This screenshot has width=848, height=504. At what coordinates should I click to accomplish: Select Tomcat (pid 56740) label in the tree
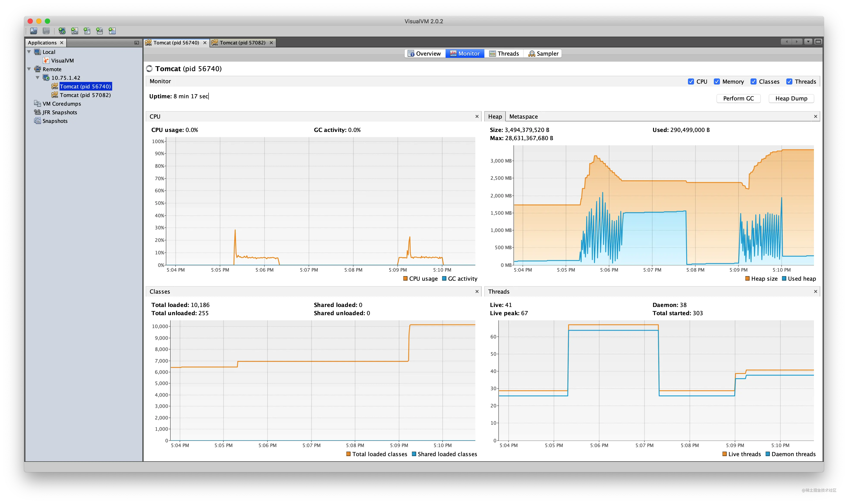point(85,87)
